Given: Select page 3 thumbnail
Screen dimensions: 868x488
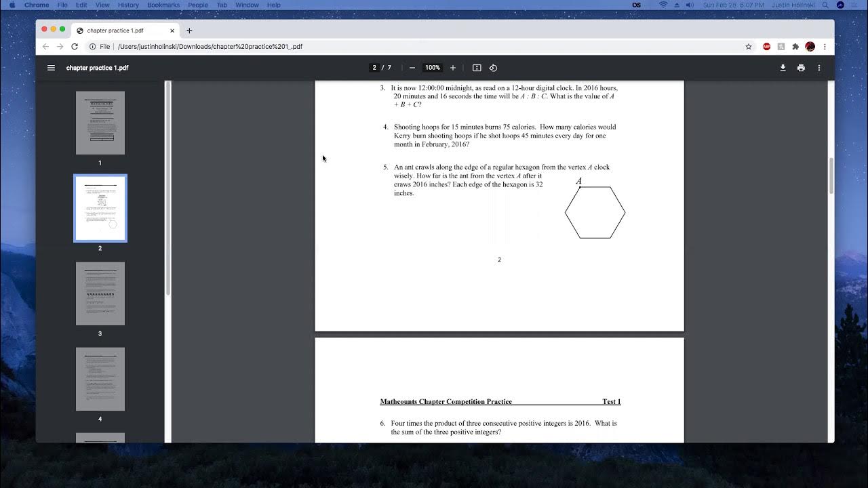Looking at the screenshot, I should (100, 293).
